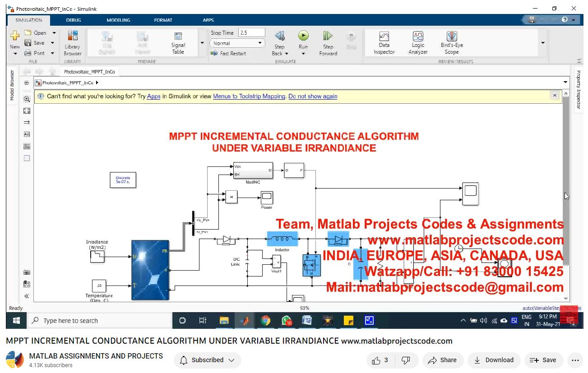Toggle the Property Inspector panel

click(578, 89)
